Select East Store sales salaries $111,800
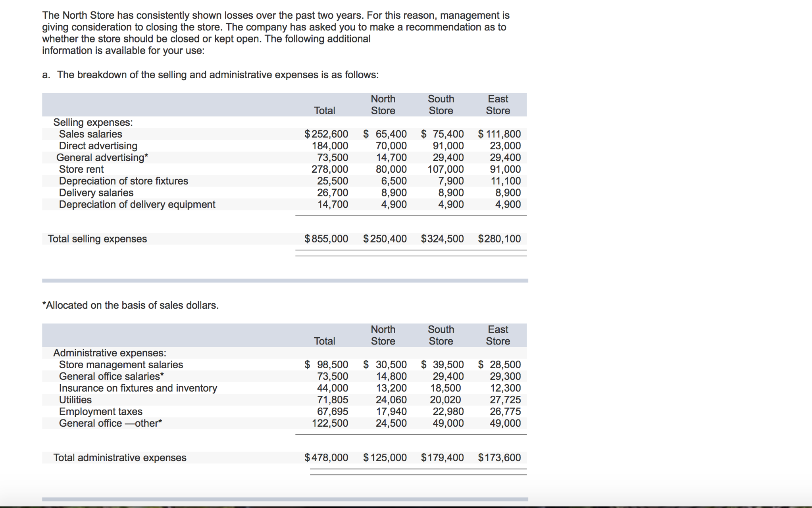This screenshot has height=508, width=812. click(499, 134)
